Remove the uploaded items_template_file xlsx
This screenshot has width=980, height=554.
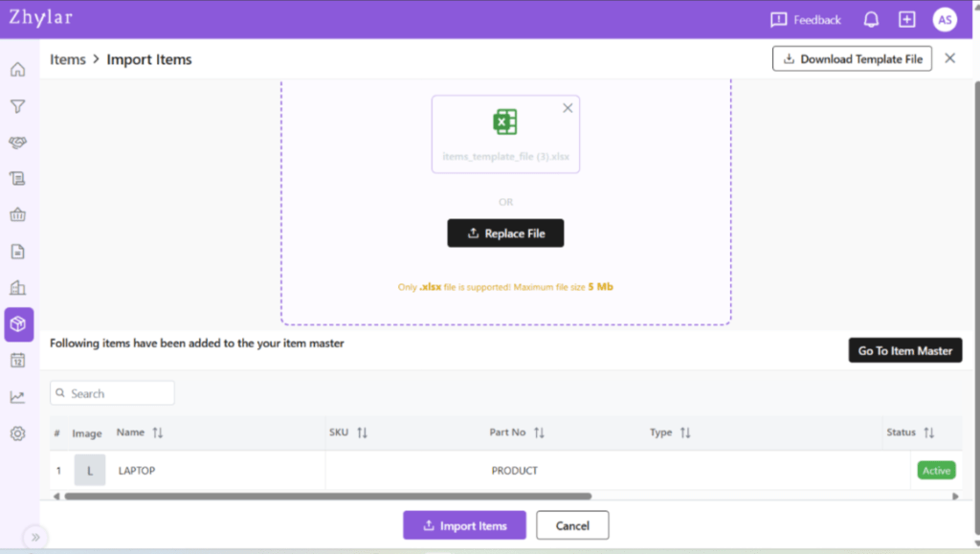pyautogui.click(x=568, y=108)
